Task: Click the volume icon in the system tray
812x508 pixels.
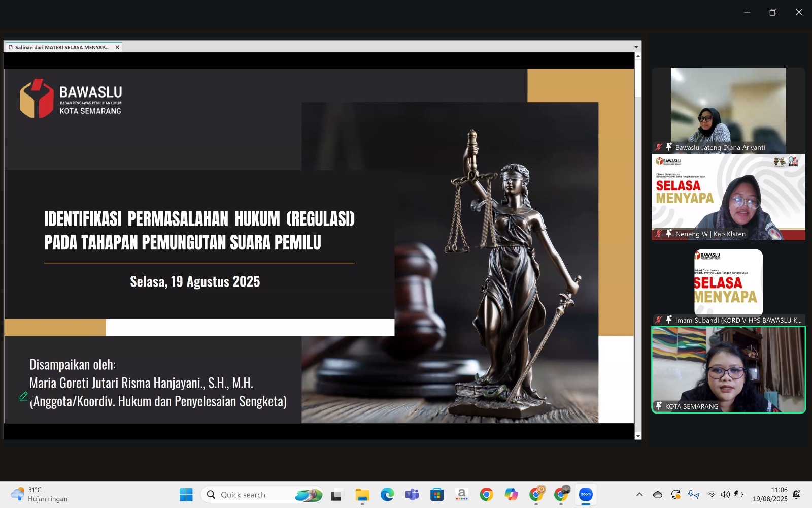Action: [x=726, y=494]
